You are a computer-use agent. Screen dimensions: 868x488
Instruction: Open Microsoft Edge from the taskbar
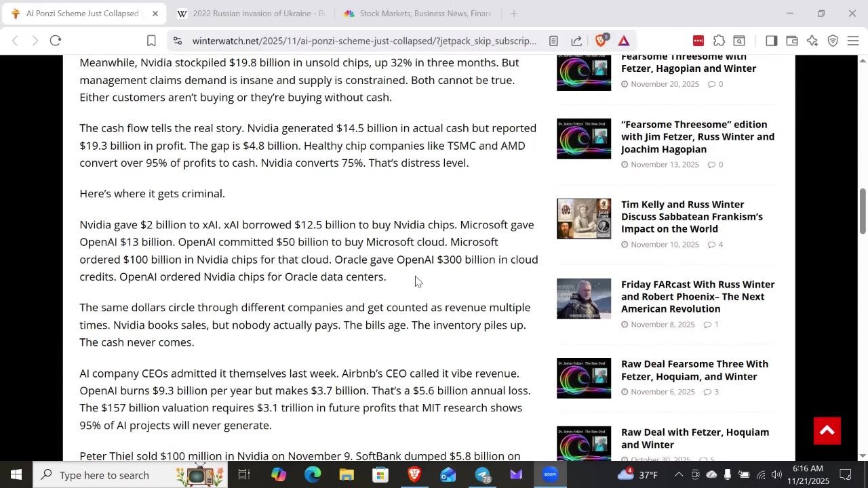coord(313,474)
